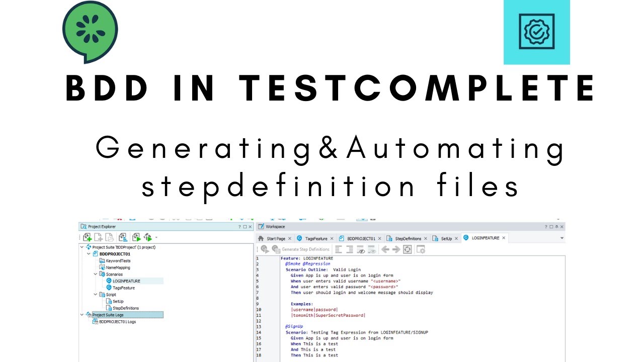Click the '|username|password|' header row

[314, 310]
